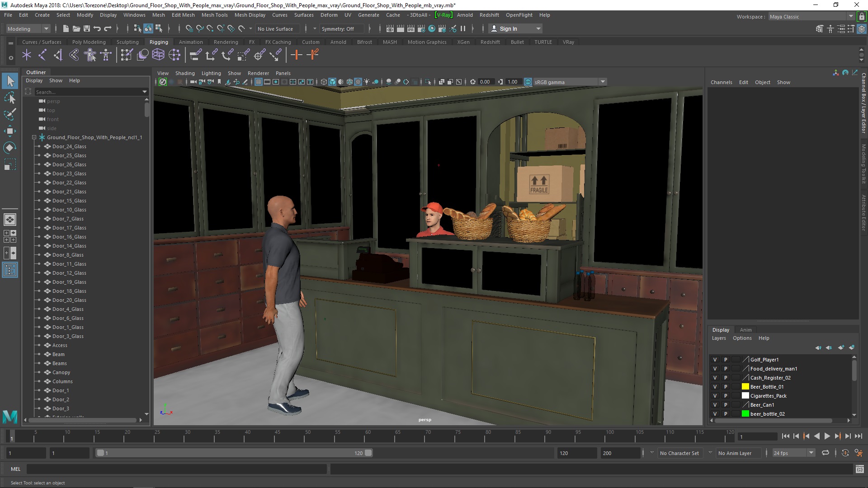Toggle visibility of Golf_Player1 layer
The width and height of the screenshot is (868, 488).
pos(715,359)
